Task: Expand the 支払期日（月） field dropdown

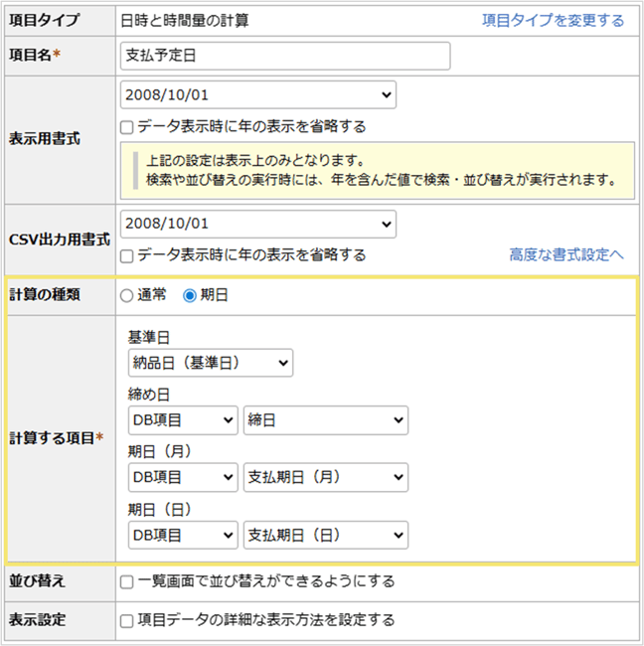Action: (x=325, y=478)
